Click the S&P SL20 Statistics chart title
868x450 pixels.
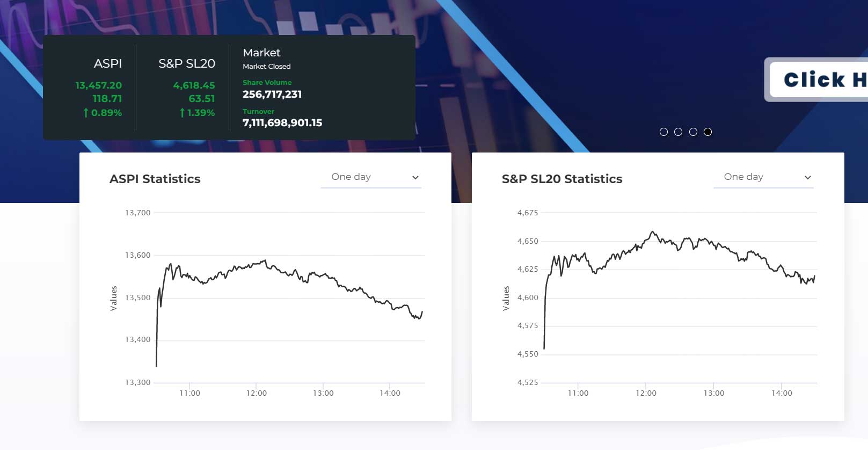562,179
